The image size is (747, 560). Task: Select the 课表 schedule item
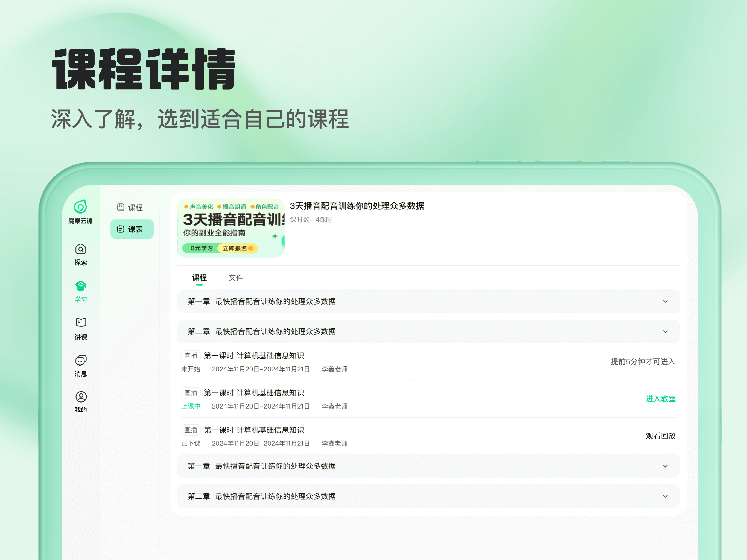coord(132,229)
